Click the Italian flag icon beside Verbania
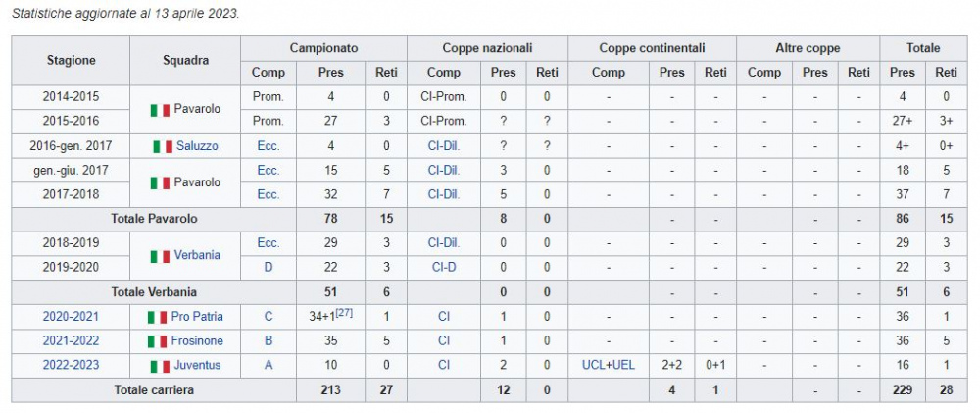The image size is (980, 413). click(160, 257)
